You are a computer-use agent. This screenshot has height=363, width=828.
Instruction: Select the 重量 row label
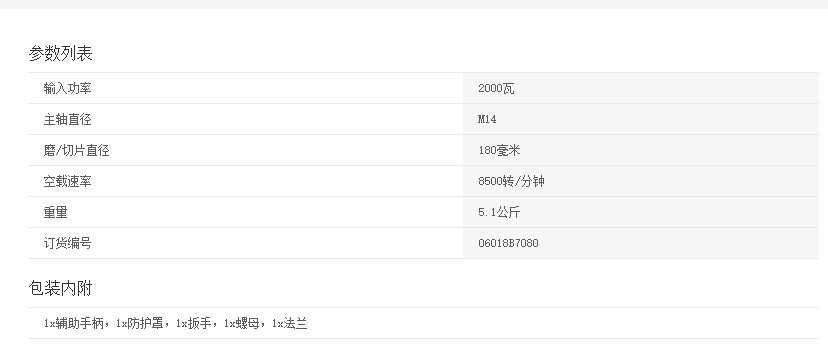(x=55, y=213)
